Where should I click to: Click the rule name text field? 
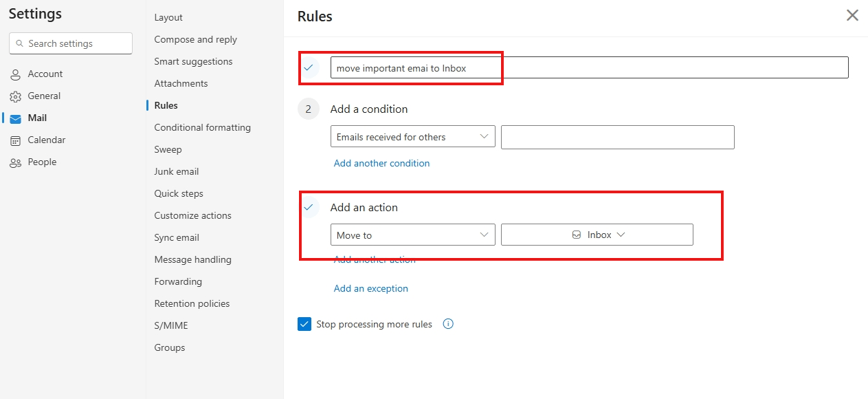point(416,67)
